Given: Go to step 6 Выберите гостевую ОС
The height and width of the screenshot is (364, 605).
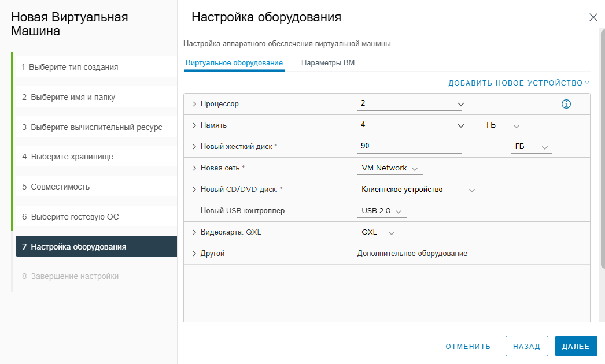Looking at the screenshot, I should (95, 216).
